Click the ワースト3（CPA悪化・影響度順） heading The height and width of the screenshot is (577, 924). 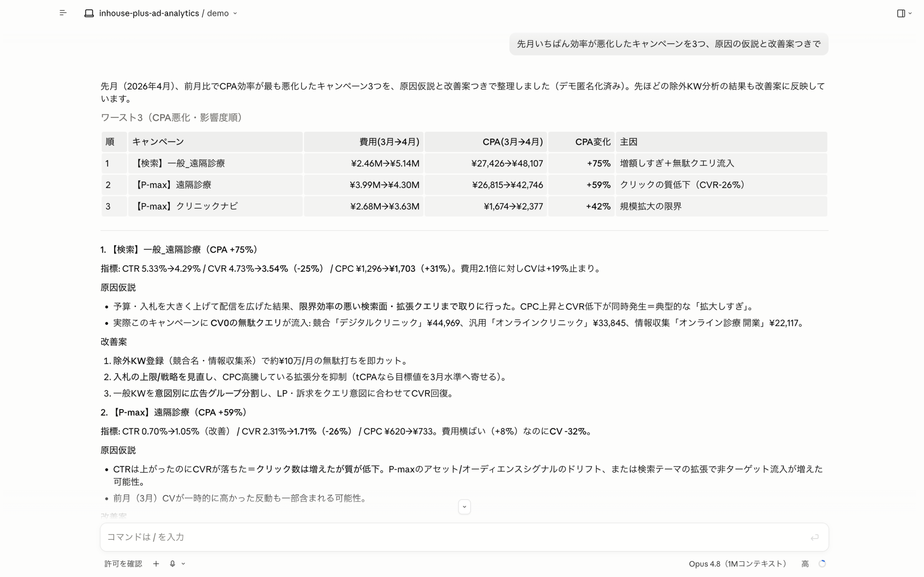pyautogui.click(x=173, y=118)
